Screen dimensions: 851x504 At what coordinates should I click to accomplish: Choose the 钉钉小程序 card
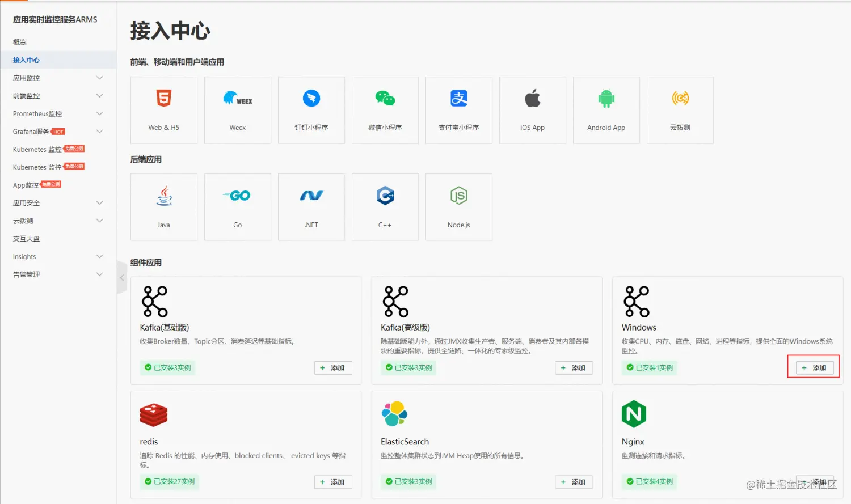click(311, 110)
